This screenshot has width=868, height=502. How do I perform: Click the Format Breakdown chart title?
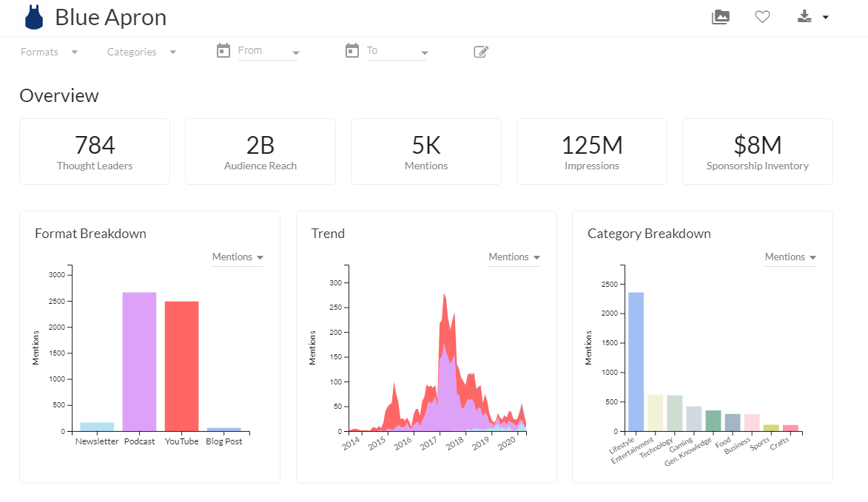point(91,234)
